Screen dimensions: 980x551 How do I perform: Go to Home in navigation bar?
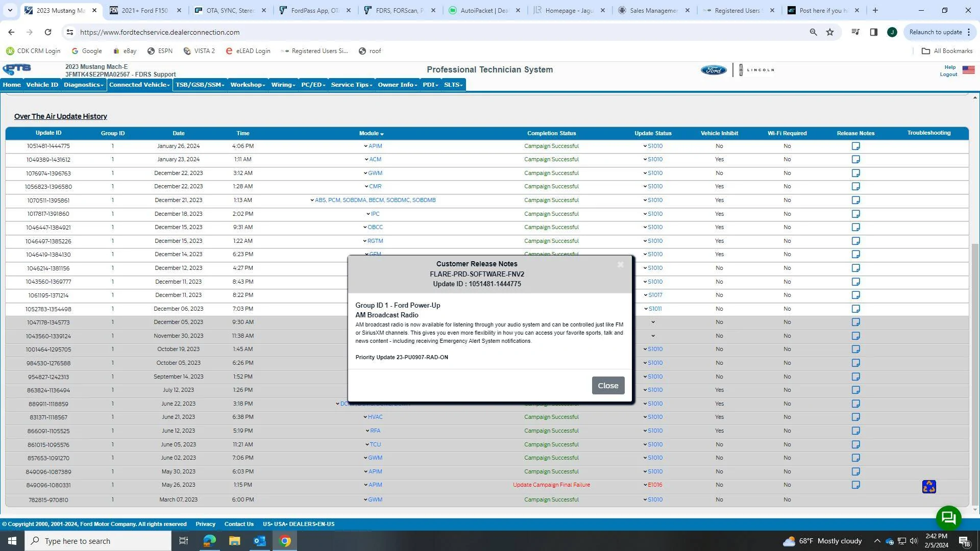pyautogui.click(x=12, y=85)
